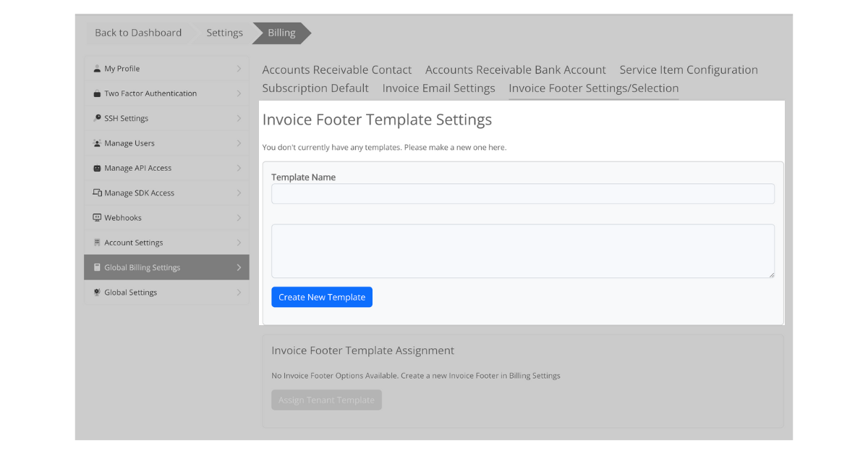
Task: Open the Billing breadcrumb item
Action: pos(281,33)
